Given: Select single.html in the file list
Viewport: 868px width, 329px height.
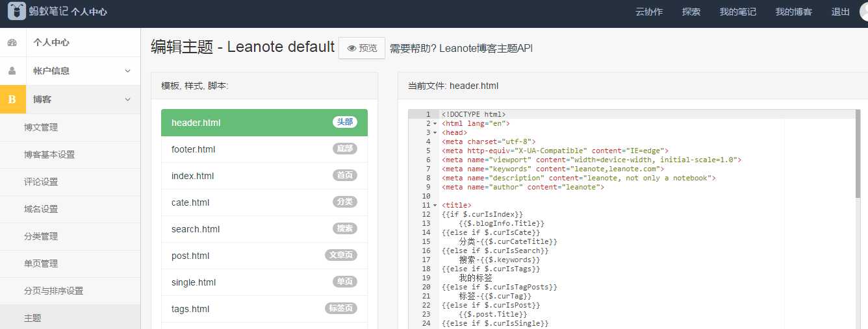Looking at the screenshot, I should [x=264, y=282].
